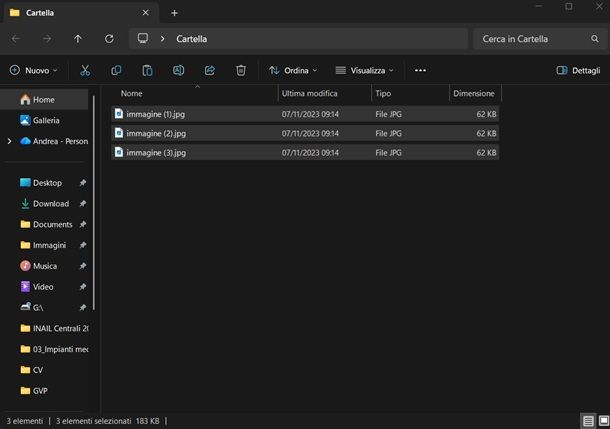
Task: Click pin icon next to Musica
Action: pos(82,266)
